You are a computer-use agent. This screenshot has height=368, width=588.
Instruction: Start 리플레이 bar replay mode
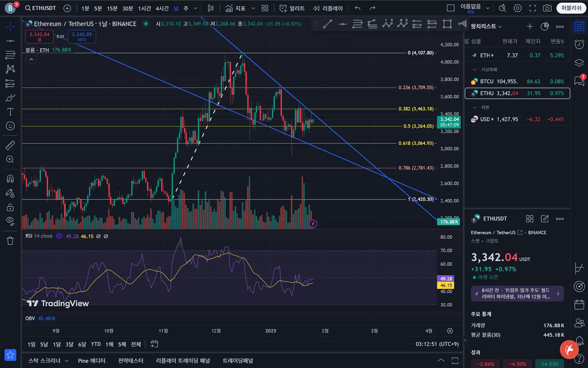click(328, 8)
